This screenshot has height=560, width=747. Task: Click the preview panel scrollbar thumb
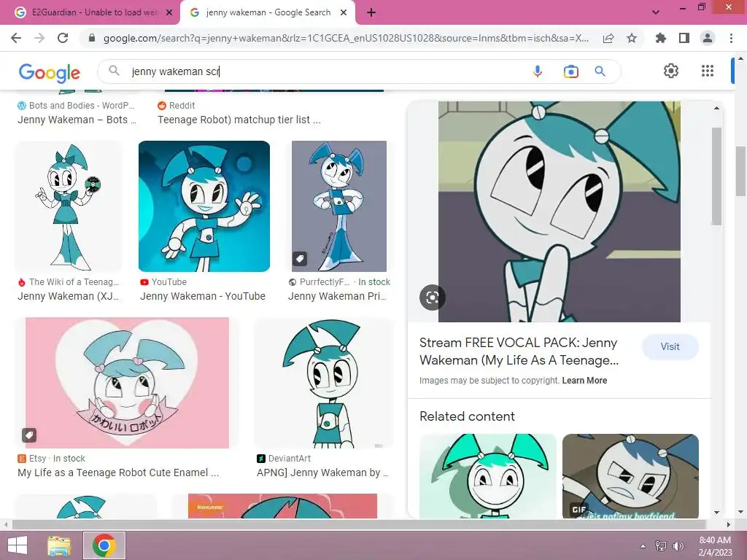[x=716, y=176]
